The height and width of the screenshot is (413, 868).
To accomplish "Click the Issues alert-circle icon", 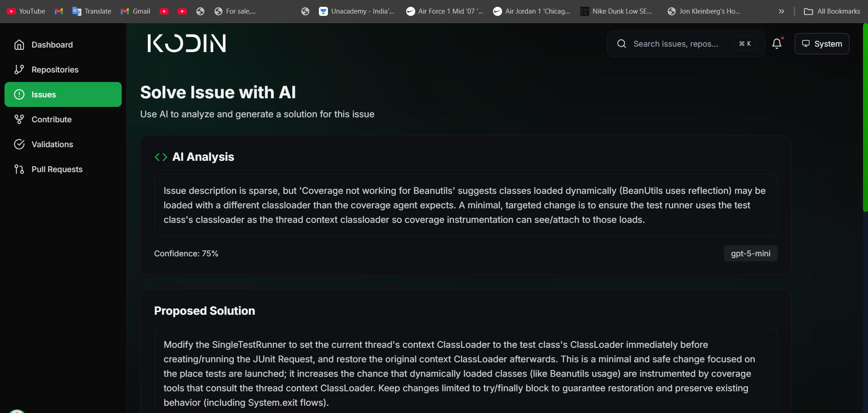I will point(19,95).
